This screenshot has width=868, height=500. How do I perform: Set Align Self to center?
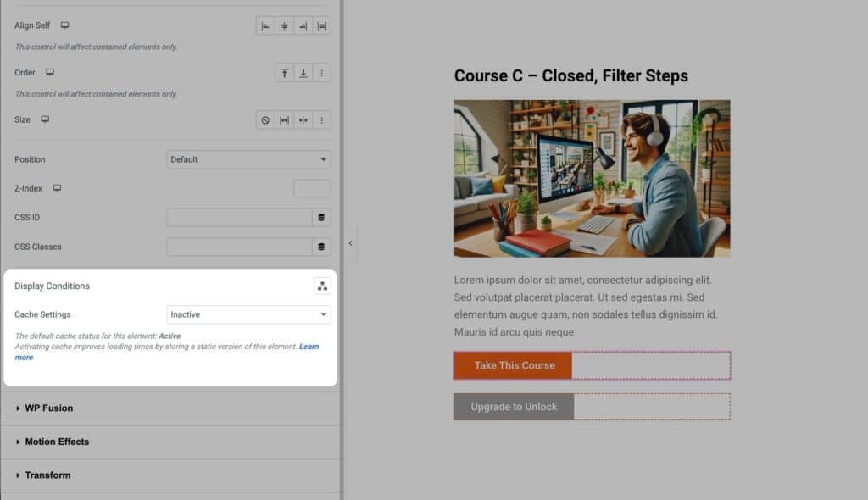285,26
